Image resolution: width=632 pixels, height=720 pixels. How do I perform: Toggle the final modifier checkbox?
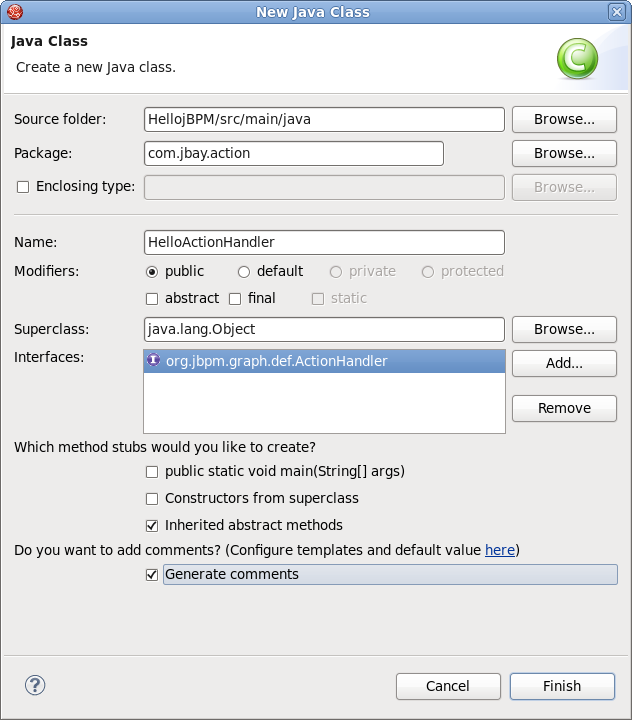click(235, 299)
